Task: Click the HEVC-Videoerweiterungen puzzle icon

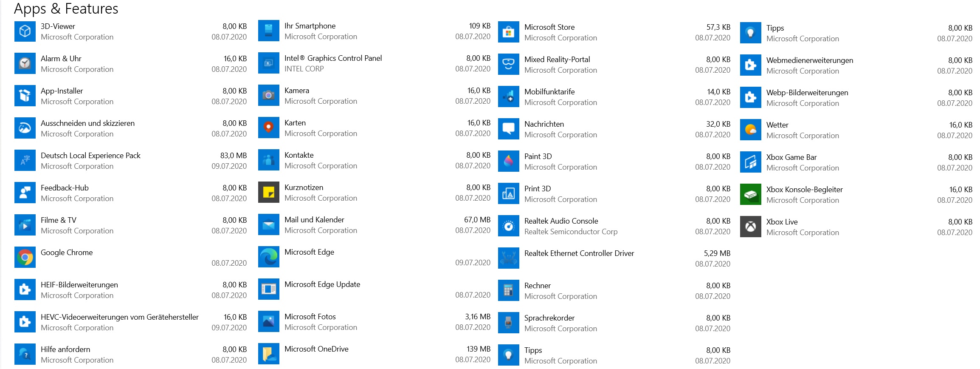Action: pyautogui.click(x=25, y=322)
